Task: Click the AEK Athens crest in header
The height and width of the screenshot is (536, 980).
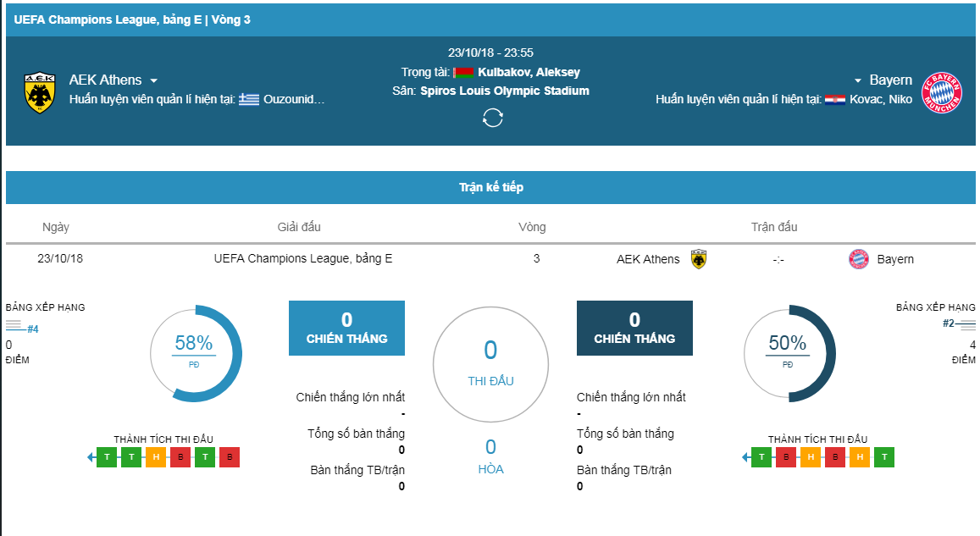Action: (x=39, y=93)
